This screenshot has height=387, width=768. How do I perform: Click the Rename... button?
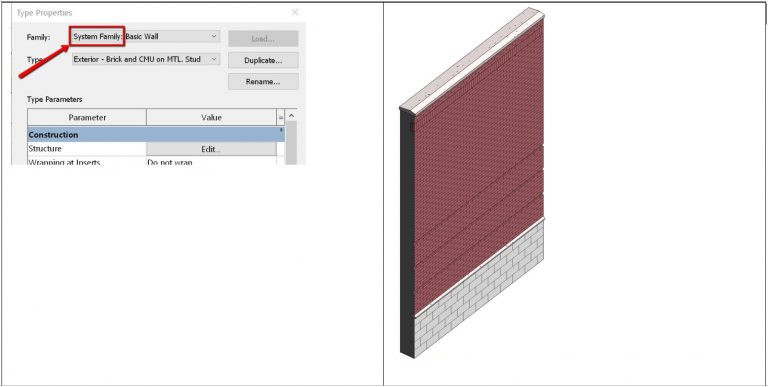pyautogui.click(x=263, y=82)
